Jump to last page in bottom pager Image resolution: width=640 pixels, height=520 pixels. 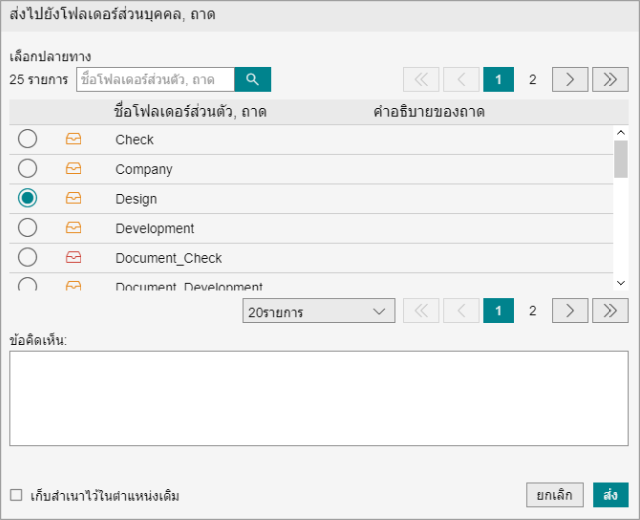[x=609, y=311]
